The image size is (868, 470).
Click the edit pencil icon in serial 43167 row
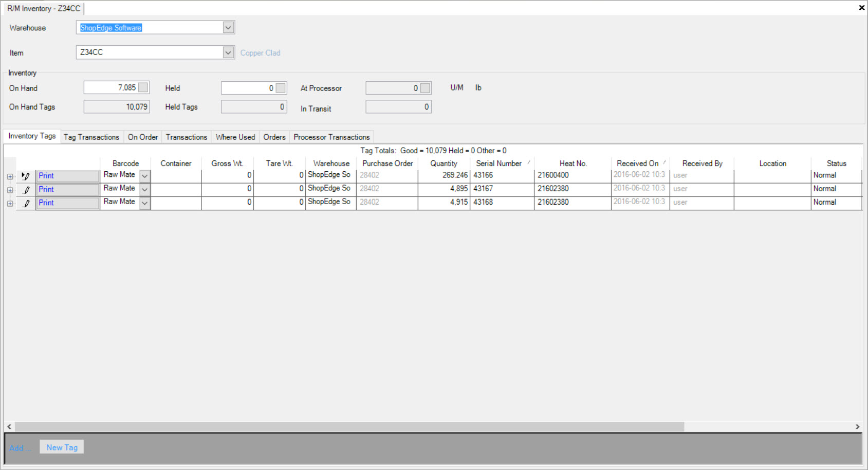click(27, 189)
